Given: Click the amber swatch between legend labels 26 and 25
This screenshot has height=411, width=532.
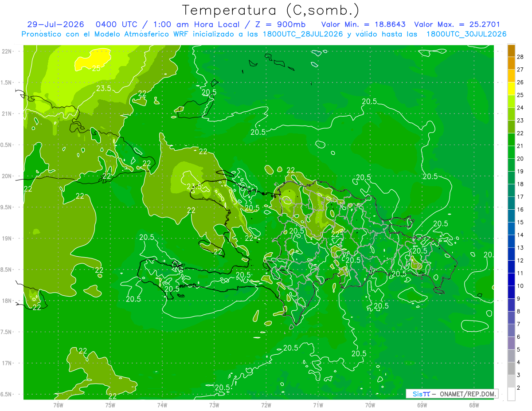Looking at the screenshot, I should 511,89.
